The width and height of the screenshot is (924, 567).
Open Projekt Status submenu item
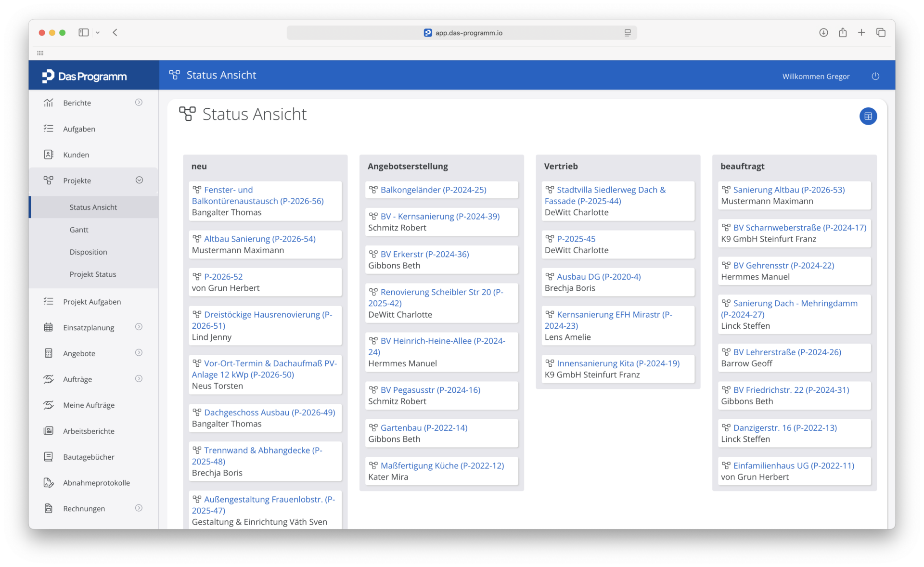[93, 274]
